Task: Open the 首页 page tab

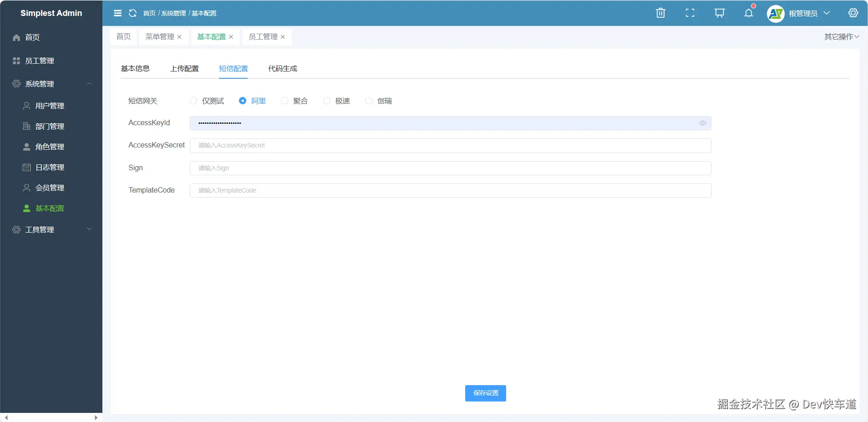Action: pyautogui.click(x=123, y=37)
